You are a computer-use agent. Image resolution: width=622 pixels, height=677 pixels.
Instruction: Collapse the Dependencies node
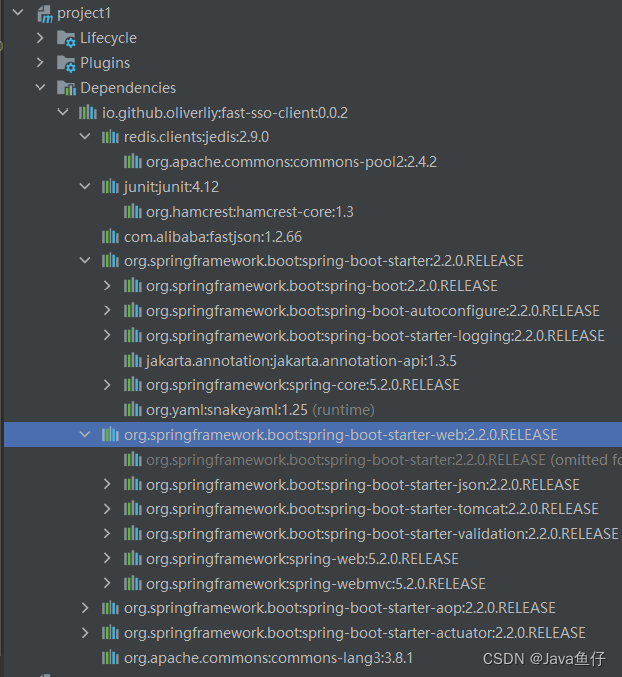click(40, 88)
